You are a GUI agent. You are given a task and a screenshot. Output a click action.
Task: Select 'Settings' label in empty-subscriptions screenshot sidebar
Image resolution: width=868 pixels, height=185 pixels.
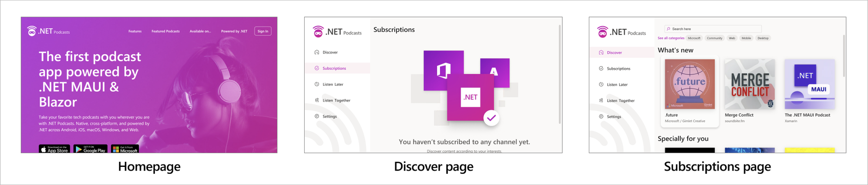(330, 117)
